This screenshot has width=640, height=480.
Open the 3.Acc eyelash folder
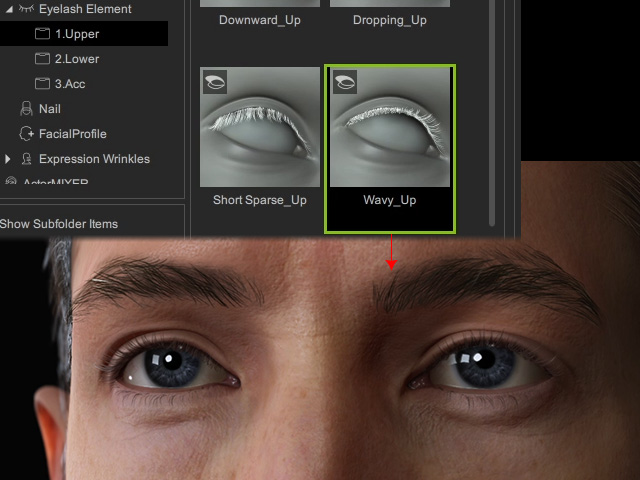coord(72,84)
